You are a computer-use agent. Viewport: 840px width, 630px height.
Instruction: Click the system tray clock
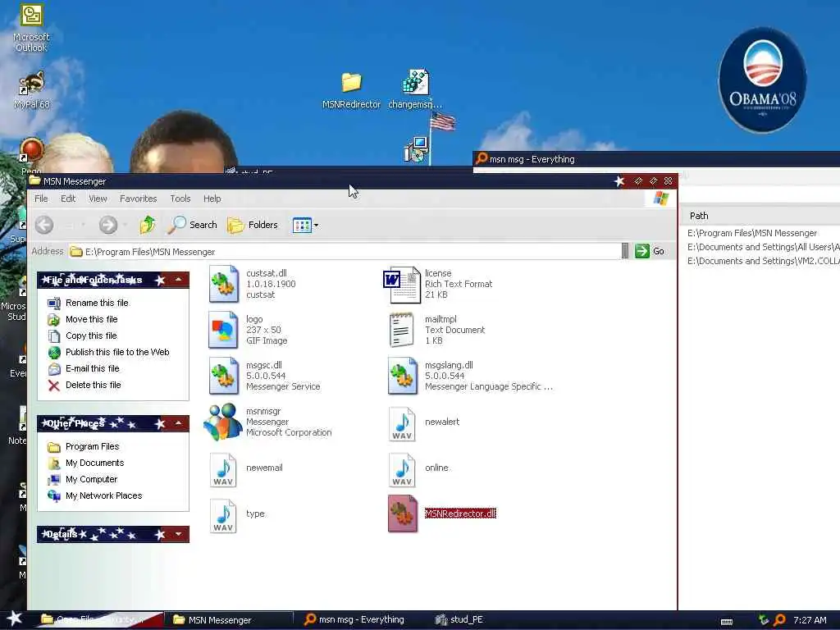point(810,620)
